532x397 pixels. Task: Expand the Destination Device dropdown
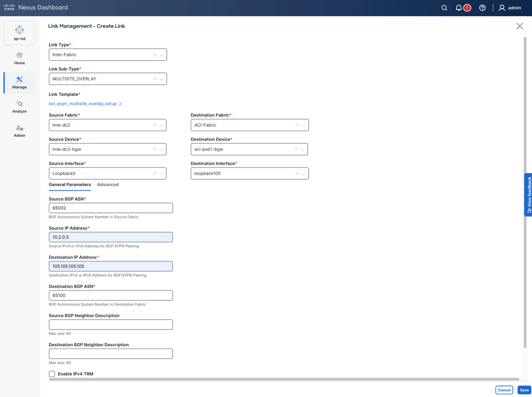(303, 150)
